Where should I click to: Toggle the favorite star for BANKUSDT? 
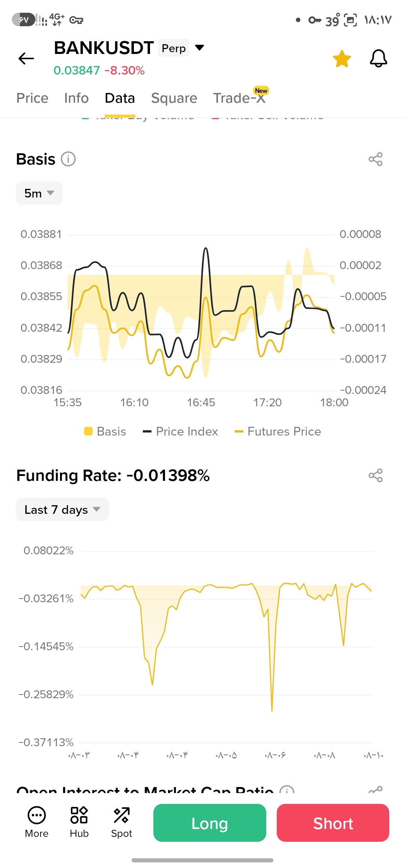(342, 59)
